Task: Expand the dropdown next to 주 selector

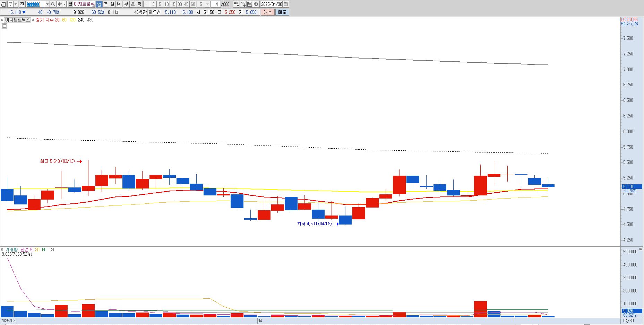Action: pyautogui.click(x=16, y=4)
